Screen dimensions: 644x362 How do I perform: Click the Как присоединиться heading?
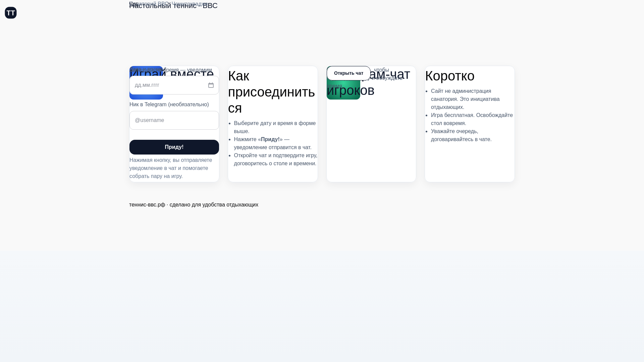pyautogui.click(x=272, y=92)
